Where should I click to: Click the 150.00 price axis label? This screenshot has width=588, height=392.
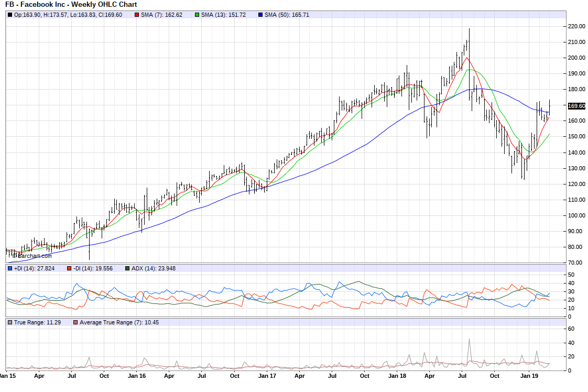[x=576, y=137]
